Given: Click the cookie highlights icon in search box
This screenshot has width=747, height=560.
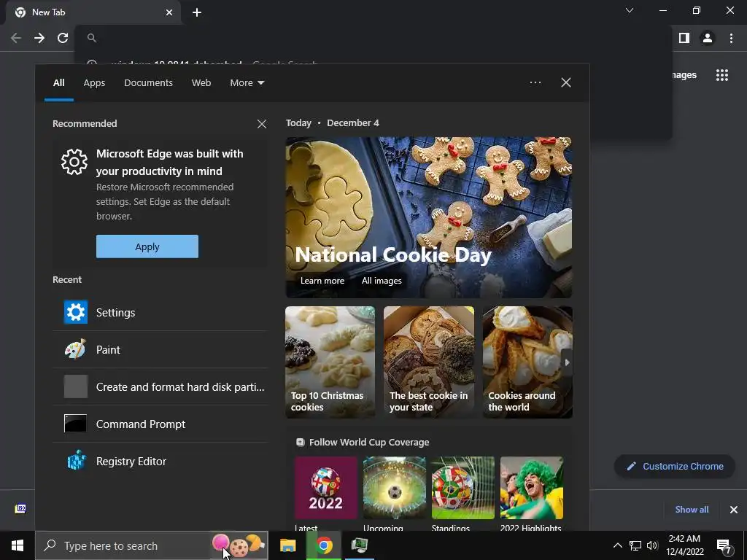Looking at the screenshot, I should pos(239,545).
